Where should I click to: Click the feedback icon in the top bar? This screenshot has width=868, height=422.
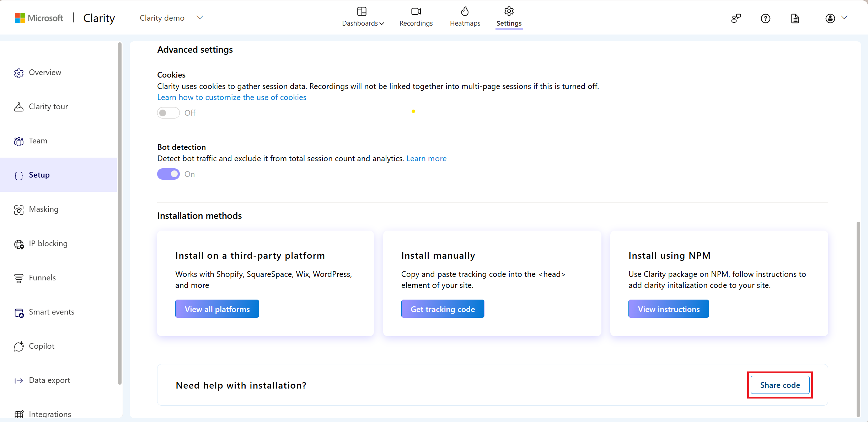click(x=736, y=18)
